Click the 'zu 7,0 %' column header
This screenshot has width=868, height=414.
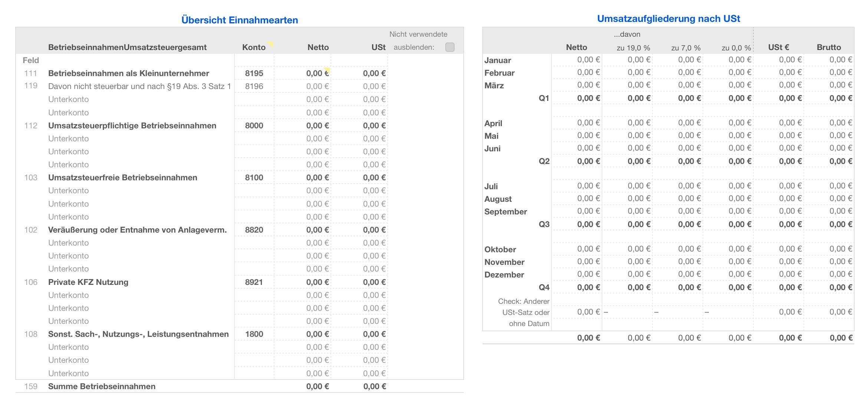[685, 47]
